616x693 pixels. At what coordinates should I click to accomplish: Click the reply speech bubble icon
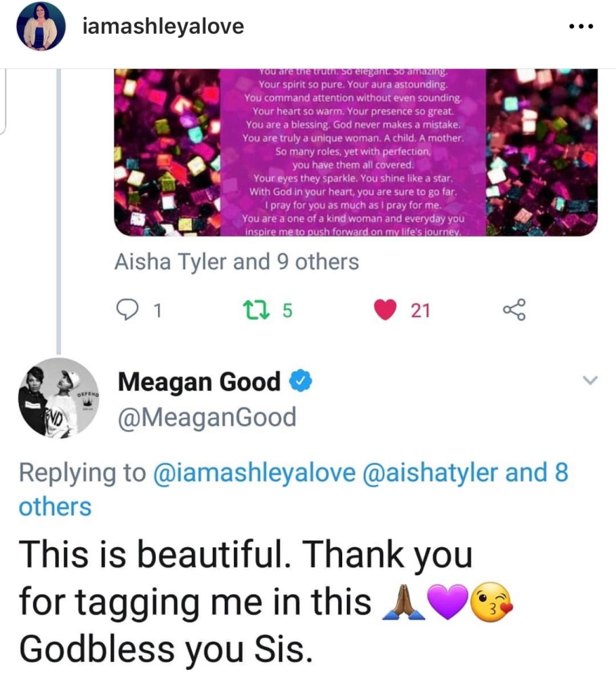126,310
